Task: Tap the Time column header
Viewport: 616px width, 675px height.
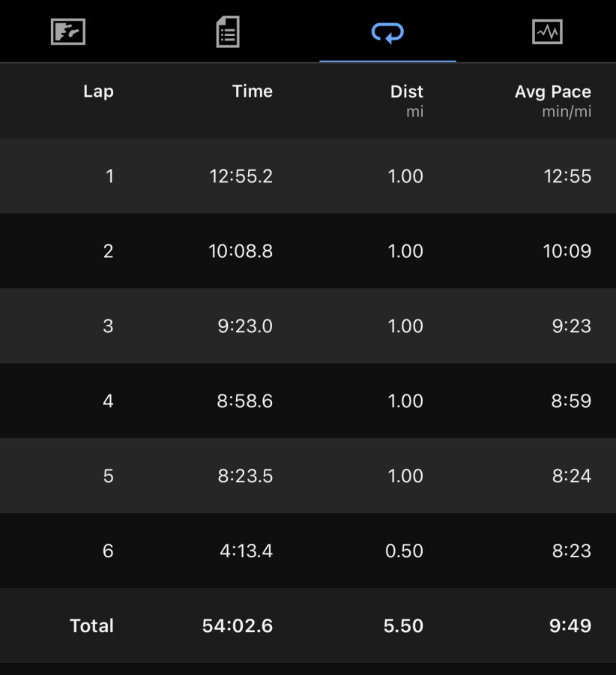Action: (x=253, y=91)
